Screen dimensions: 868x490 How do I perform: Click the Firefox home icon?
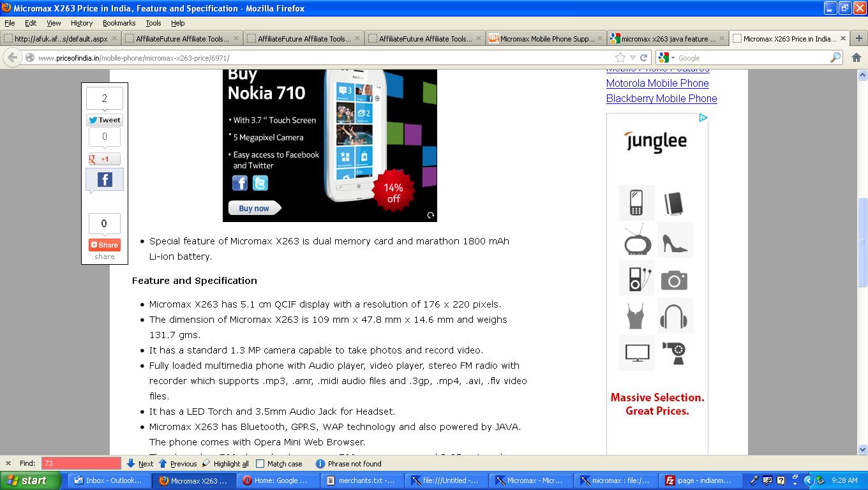(857, 57)
